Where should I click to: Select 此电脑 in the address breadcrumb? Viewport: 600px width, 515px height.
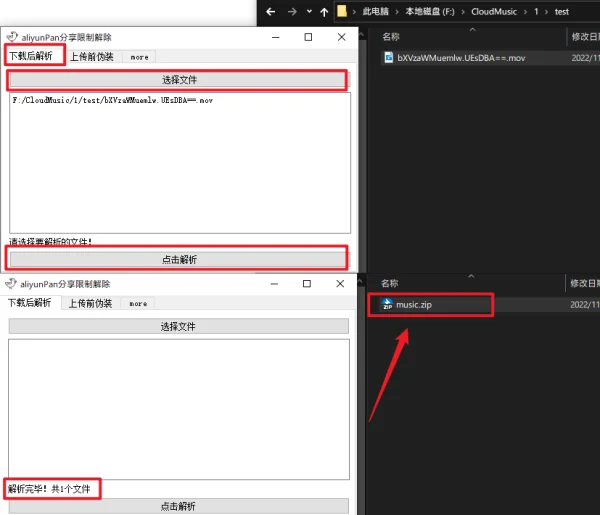[x=375, y=11]
